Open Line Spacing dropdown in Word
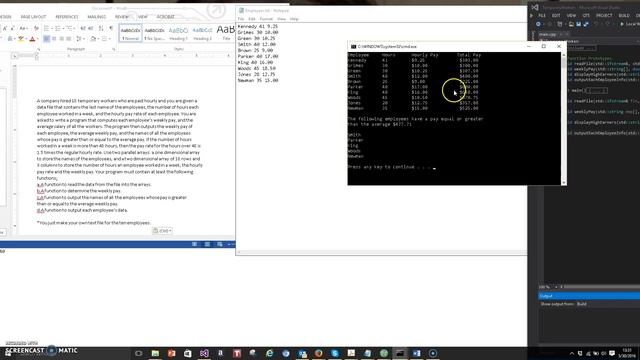Screen dimensions: 640x360 (x=80, y=39)
